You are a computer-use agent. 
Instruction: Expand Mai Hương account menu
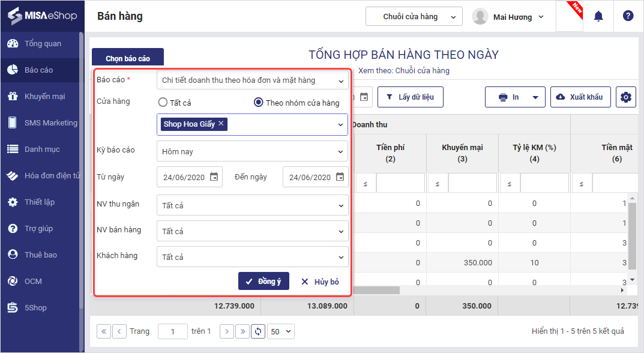click(x=541, y=17)
